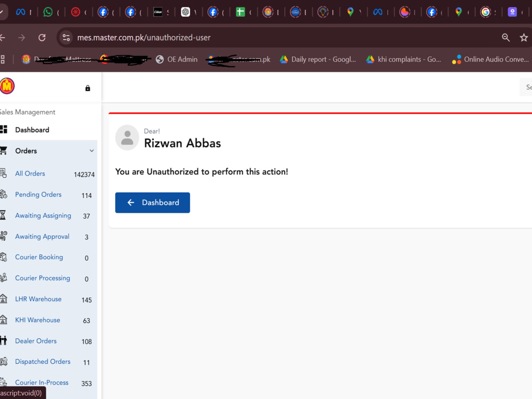Open Dashboard in the sidebar menu

tap(32, 130)
